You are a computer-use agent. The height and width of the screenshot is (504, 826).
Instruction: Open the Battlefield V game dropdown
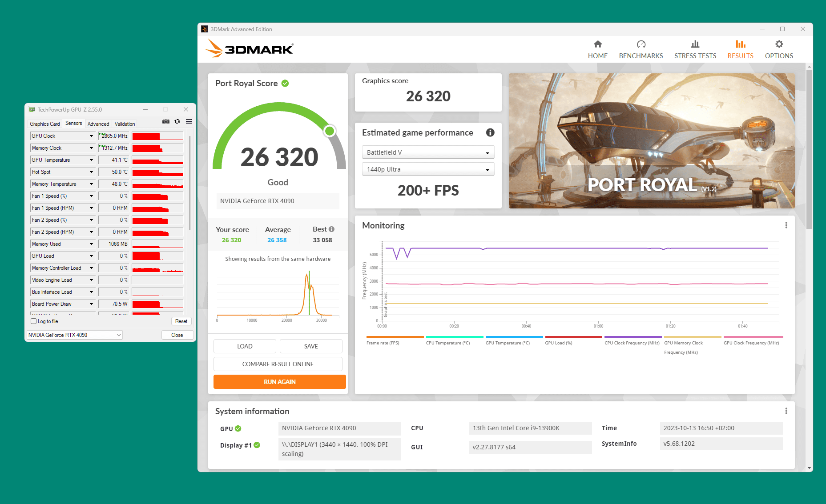[x=428, y=152]
